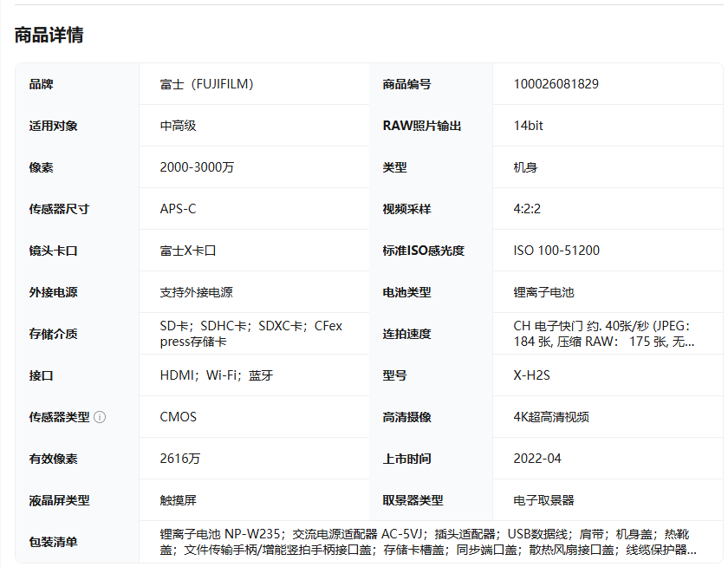Select the date value 2022-04
The height and width of the screenshot is (567, 728).
coord(537,459)
